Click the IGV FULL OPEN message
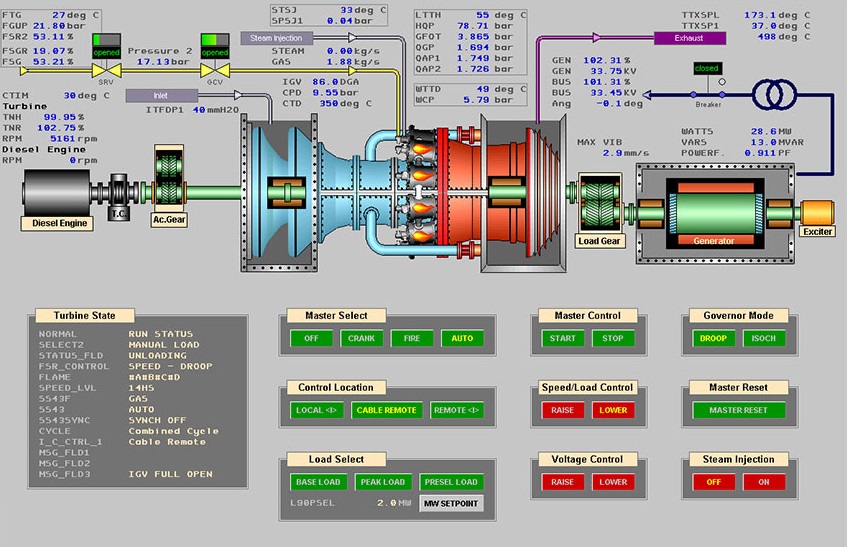This screenshot has height=547, width=847. coord(170,474)
